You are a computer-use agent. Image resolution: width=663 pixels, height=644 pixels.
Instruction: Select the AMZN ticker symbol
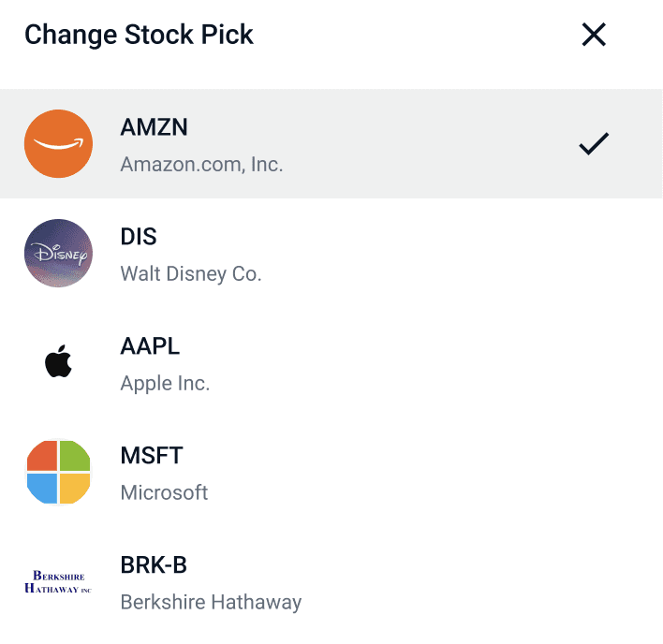click(154, 127)
